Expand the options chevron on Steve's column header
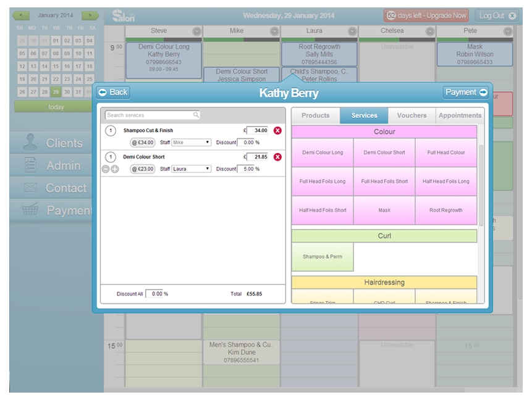 coord(196,30)
